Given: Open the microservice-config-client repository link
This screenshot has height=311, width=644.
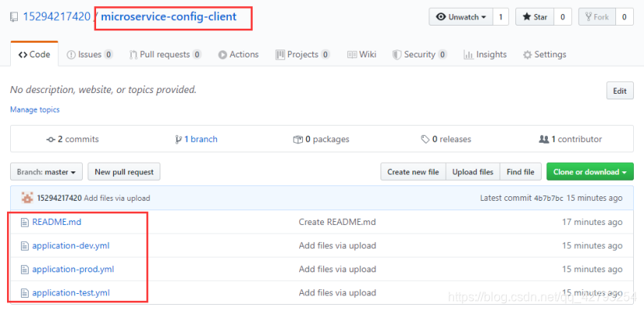Looking at the screenshot, I should point(169,17).
